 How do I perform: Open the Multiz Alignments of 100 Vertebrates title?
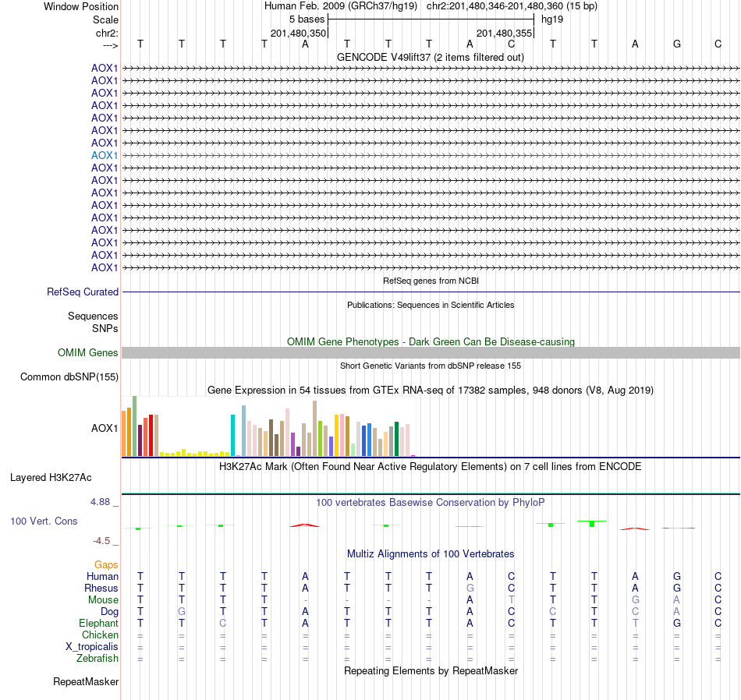[x=431, y=553]
